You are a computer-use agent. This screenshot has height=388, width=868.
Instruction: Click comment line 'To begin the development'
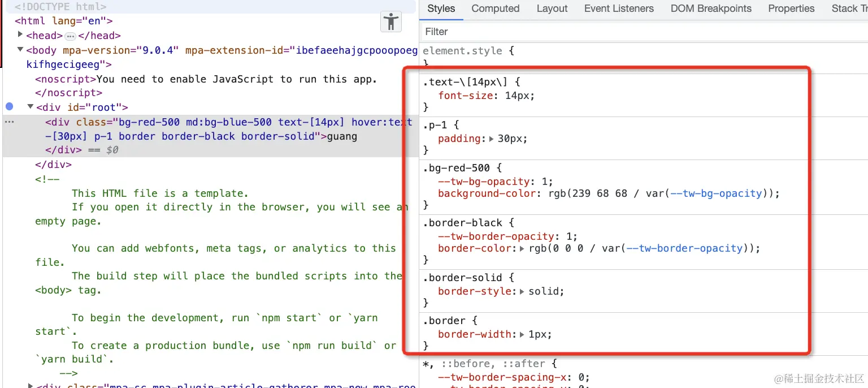(224, 318)
